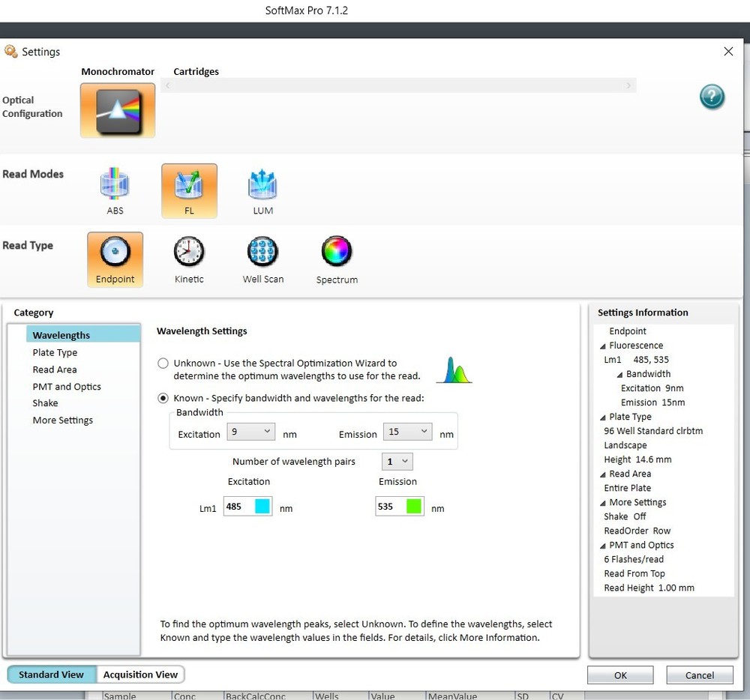Click 'Height 14.6 mm' information entry
This screenshot has width=750, height=700.
637,459
